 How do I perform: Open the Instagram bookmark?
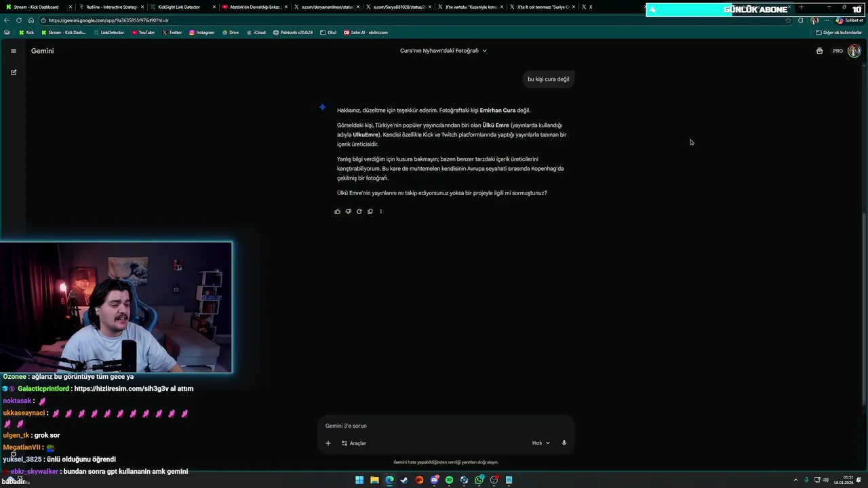coord(201,33)
